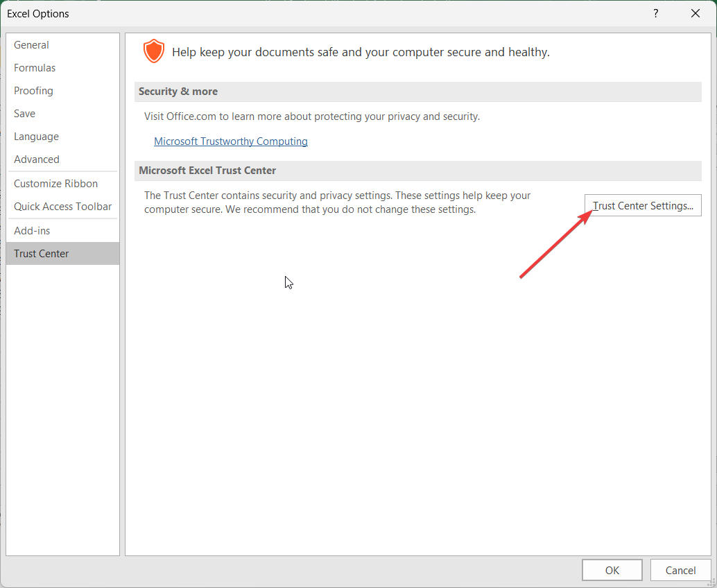This screenshot has height=588, width=717.
Task: Choose Customize Ribbon in the sidebar
Action: pos(62,183)
